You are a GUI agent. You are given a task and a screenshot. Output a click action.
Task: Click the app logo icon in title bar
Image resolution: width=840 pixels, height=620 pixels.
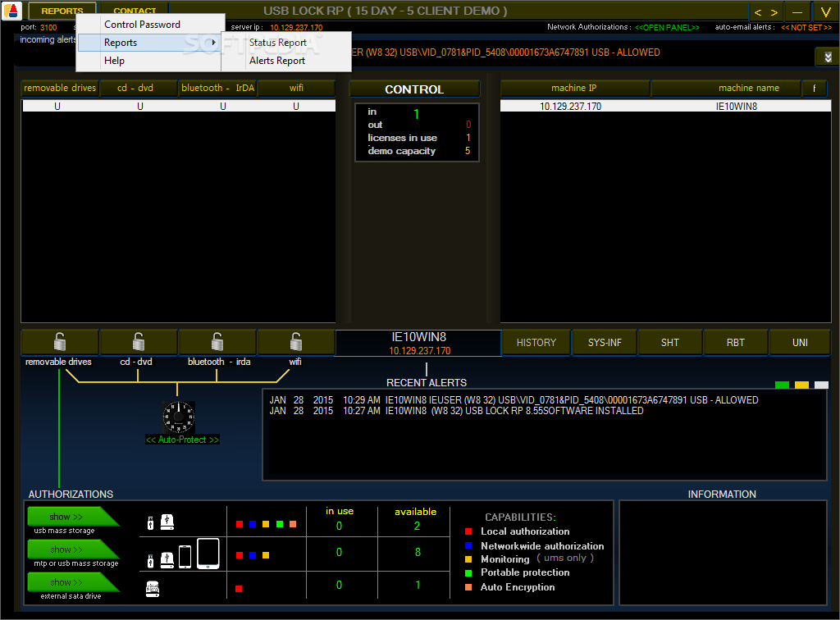11,10
